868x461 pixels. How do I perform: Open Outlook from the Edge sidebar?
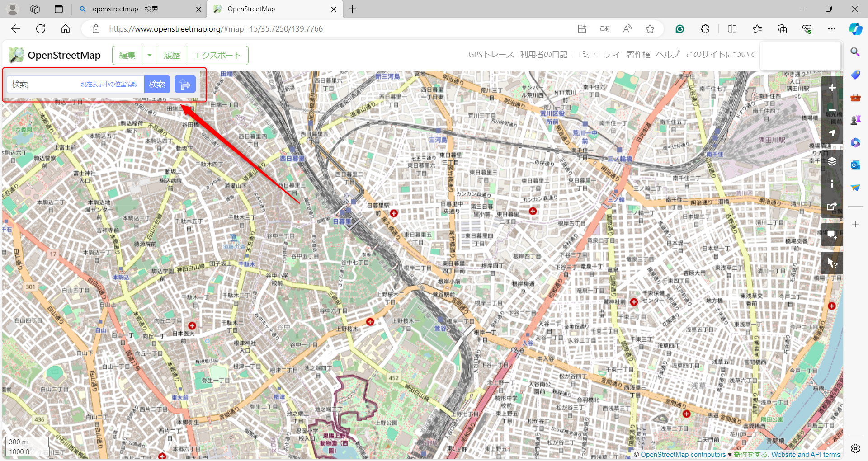coord(855,165)
